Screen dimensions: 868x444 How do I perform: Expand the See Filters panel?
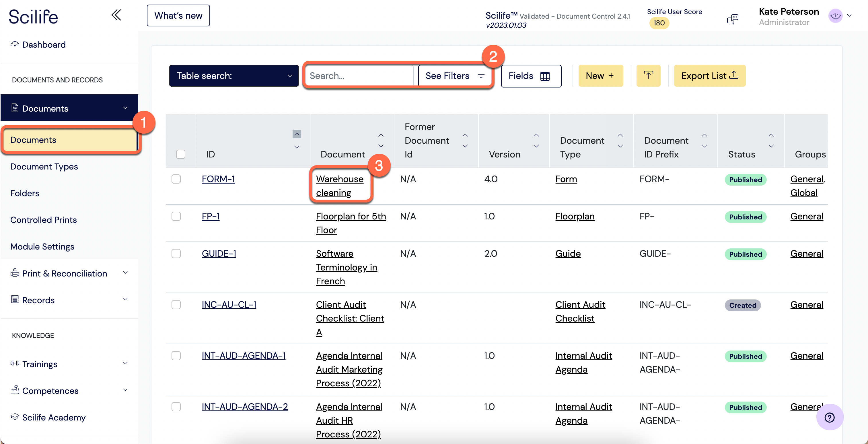455,75
